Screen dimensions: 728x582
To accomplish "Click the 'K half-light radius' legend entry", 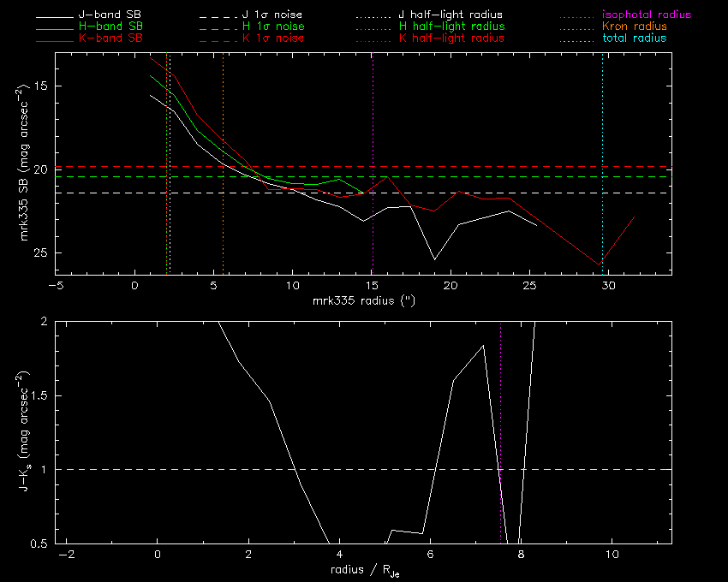I will click(x=451, y=39).
